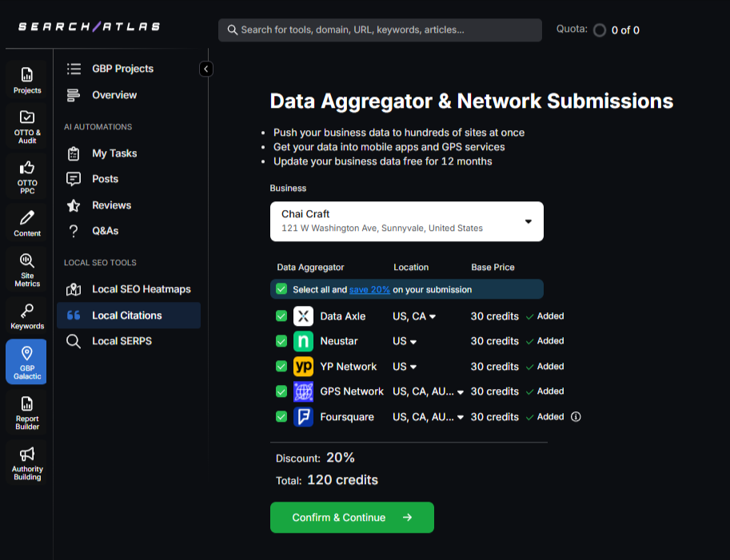Expand Foursquare location dropdown
730x560 pixels.
[429, 417]
